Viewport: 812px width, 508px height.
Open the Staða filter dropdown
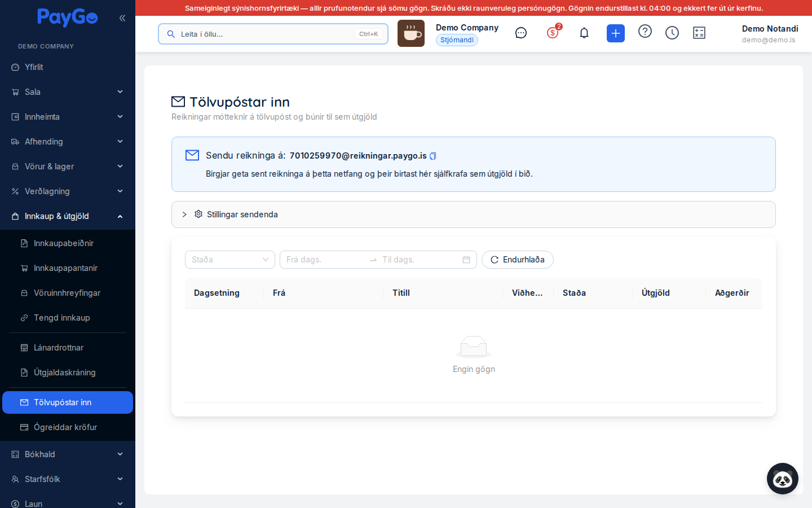click(230, 260)
